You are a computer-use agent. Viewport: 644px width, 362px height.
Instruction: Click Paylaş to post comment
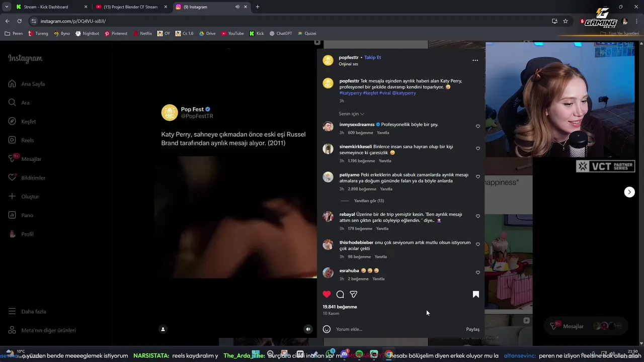[473, 329]
